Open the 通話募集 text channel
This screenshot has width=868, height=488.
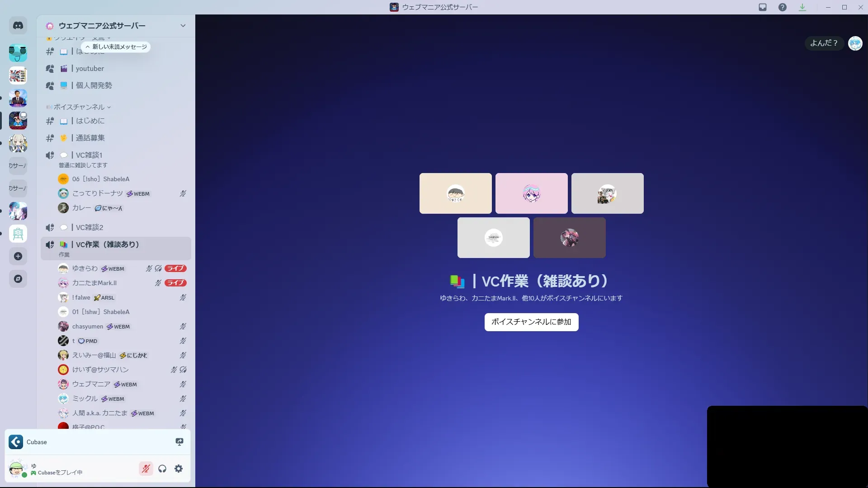tap(90, 138)
